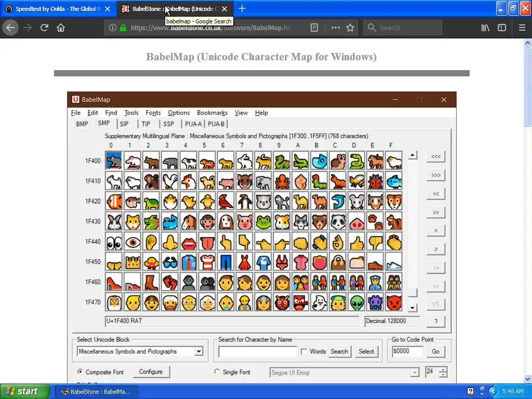Select the thumbs up character in row 1F440

click(356, 242)
